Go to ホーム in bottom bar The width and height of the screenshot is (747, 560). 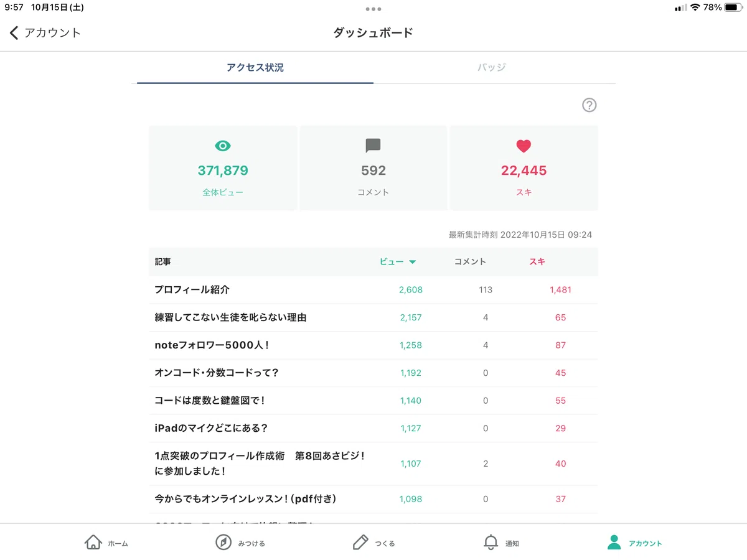(x=106, y=543)
